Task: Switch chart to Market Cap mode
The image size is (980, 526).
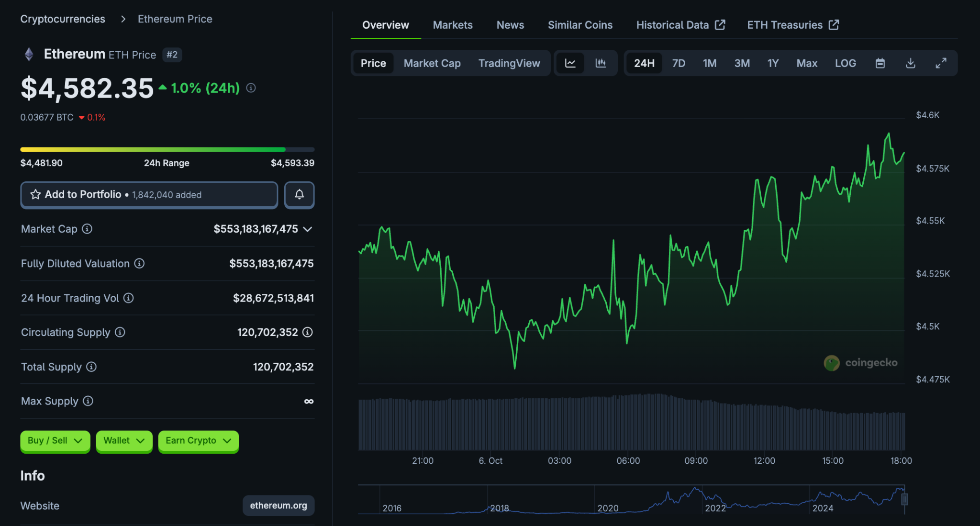Action: (432, 63)
